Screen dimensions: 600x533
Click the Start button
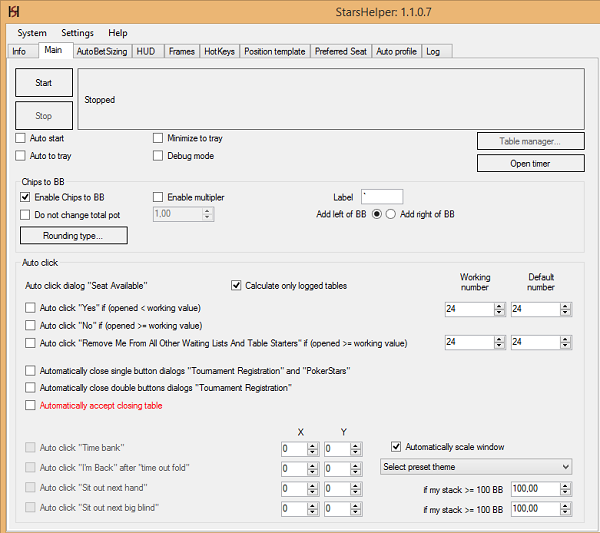44,83
